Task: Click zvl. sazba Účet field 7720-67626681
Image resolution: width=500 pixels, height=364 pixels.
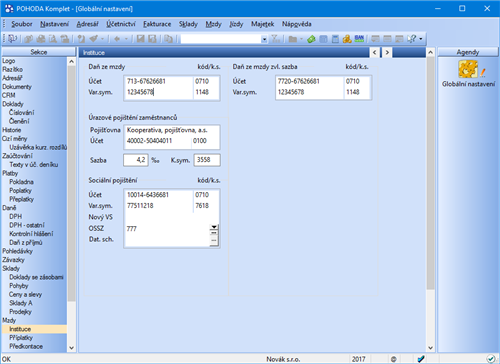Action: tap(310, 81)
